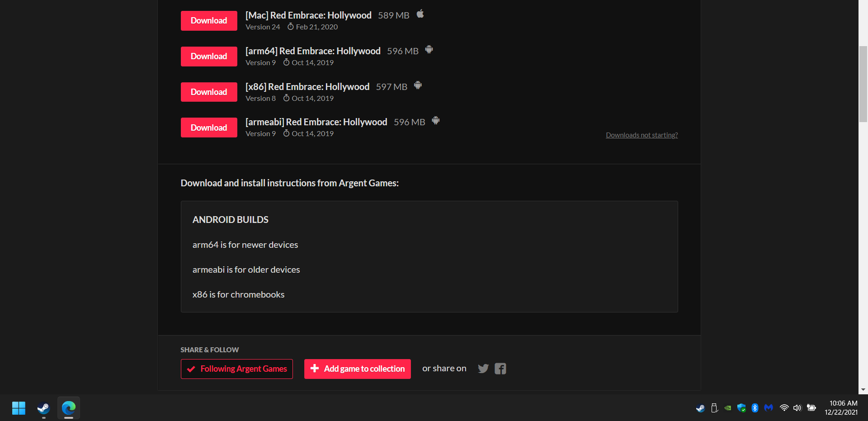Image resolution: width=868 pixels, height=421 pixels.
Task: Open the clock and calendar flyout
Action: click(841, 408)
